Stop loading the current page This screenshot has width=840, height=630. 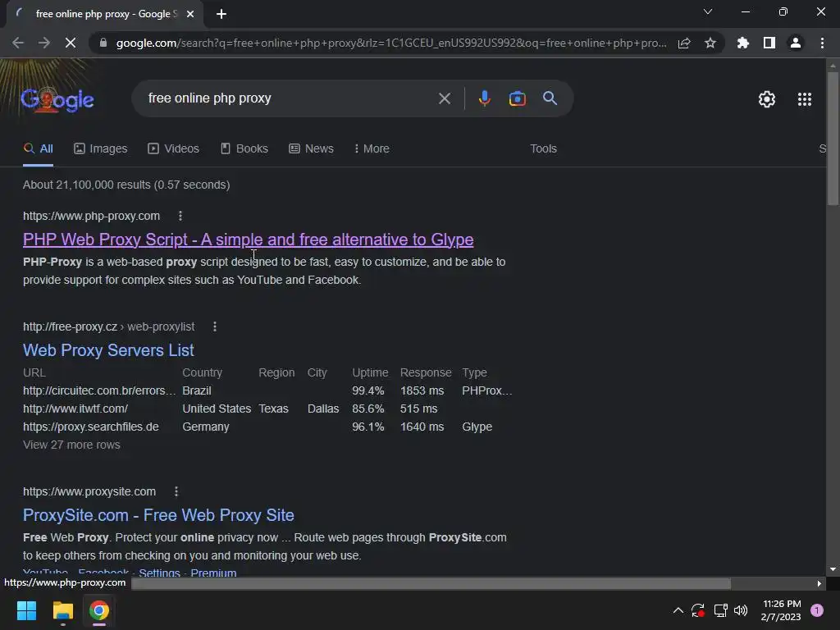coord(71,43)
